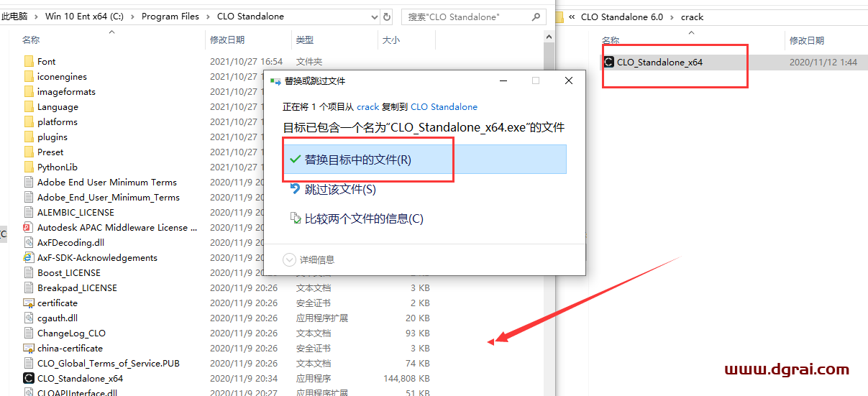Image resolution: width=868 pixels, height=396 pixels.
Task: Sort by 名称 column in crack window
Action: coord(611,41)
